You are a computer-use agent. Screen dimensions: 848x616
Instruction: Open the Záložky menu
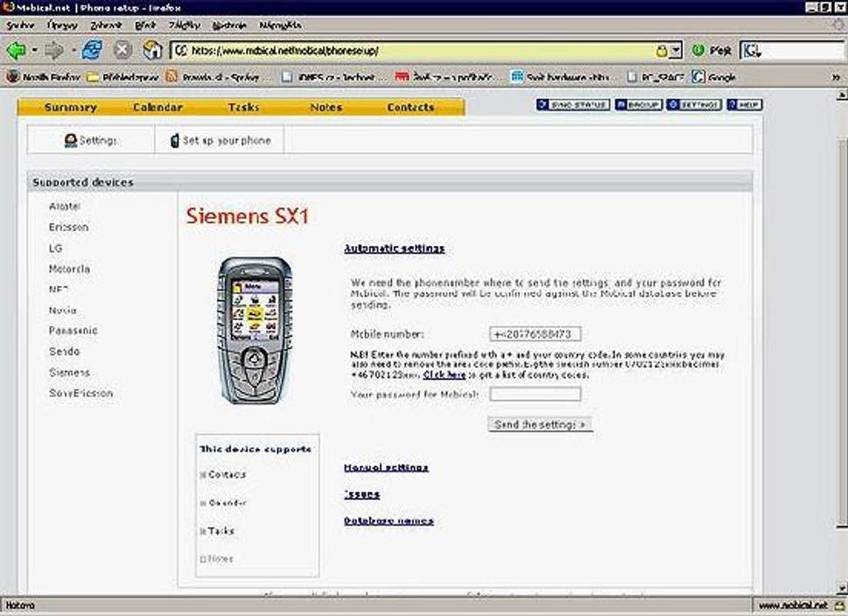(x=185, y=25)
